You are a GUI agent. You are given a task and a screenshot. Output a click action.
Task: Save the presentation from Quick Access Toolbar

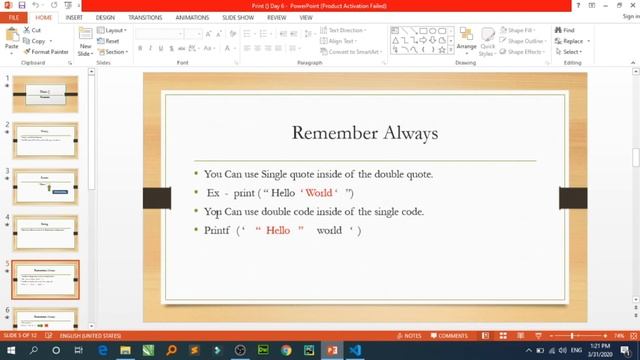click(x=22, y=5)
